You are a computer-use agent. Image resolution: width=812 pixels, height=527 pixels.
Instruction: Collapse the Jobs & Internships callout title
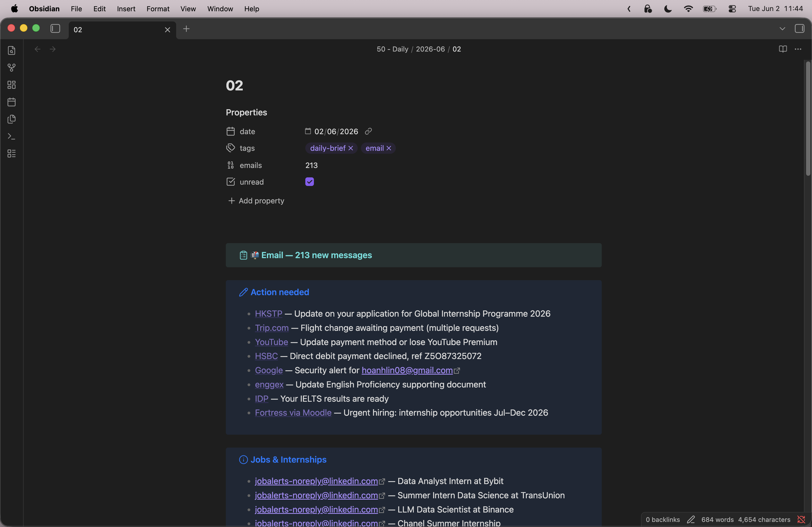point(289,459)
